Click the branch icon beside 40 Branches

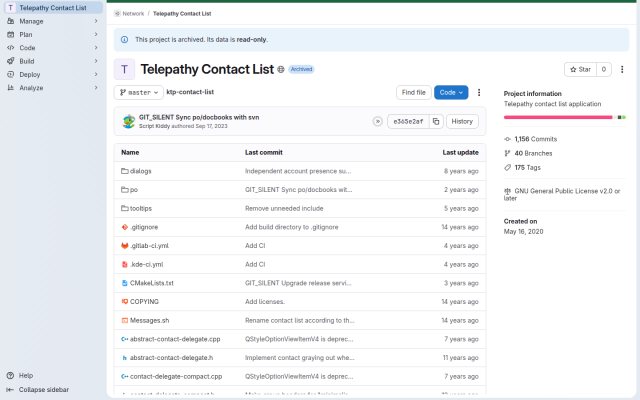point(507,153)
